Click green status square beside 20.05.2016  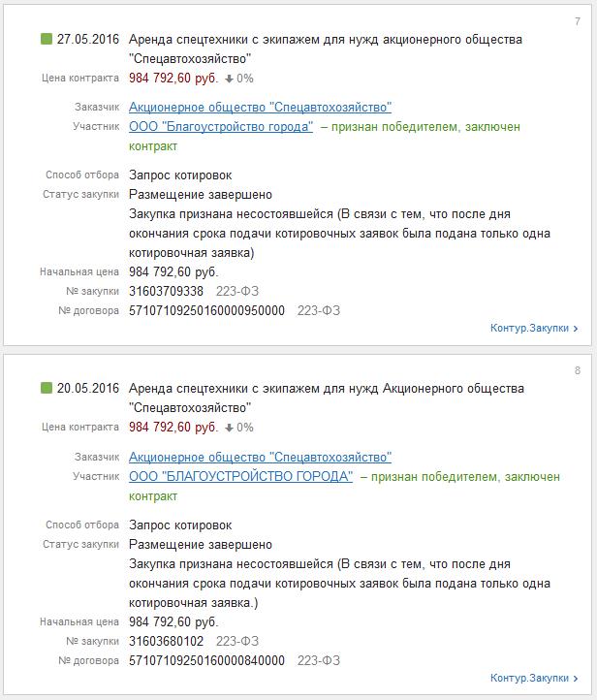click(46, 389)
